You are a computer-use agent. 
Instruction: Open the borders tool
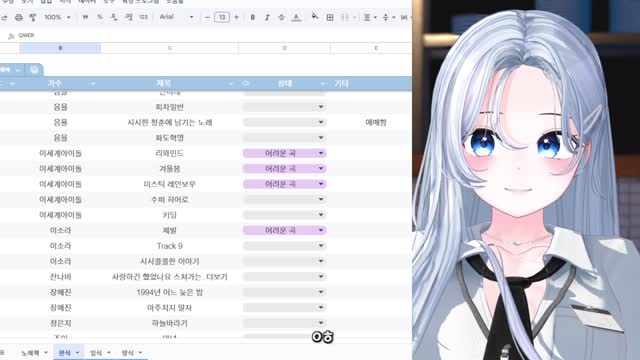point(330,17)
